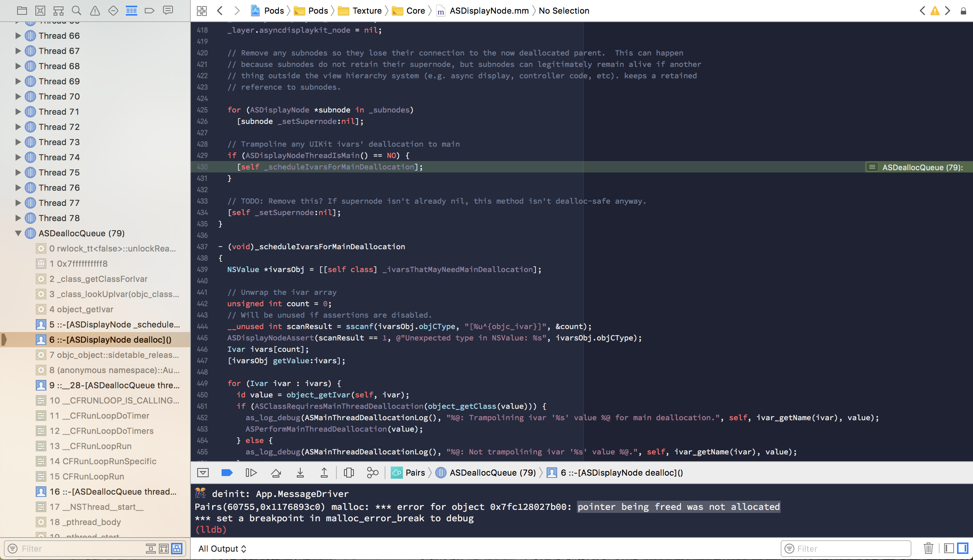Open the Report navigator

(x=168, y=10)
